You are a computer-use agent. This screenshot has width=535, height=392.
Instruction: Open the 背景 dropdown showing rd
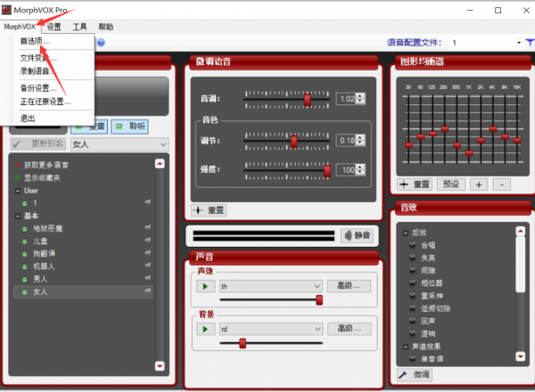click(271, 330)
